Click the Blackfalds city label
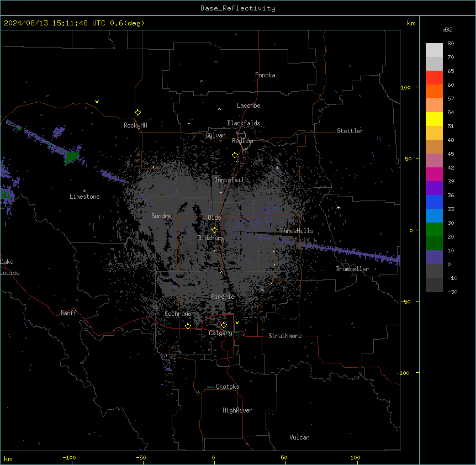Image resolution: width=476 pixels, height=465 pixels. click(244, 123)
